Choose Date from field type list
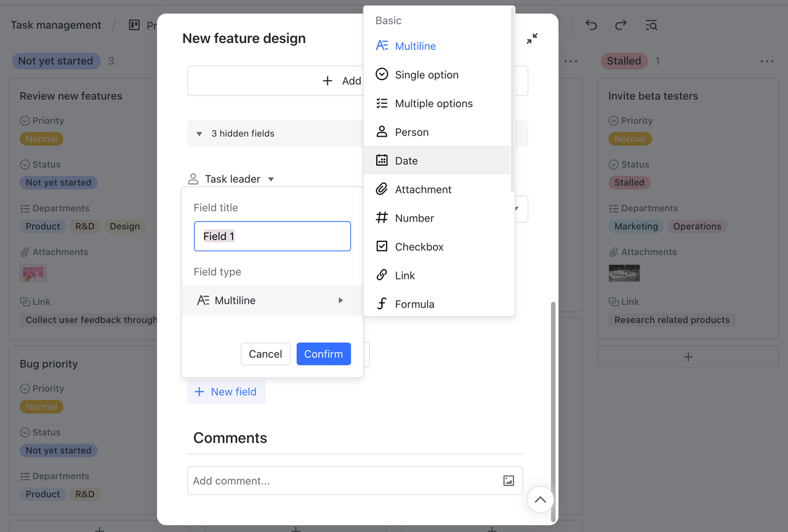The width and height of the screenshot is (788, 532). click(406, 161)
